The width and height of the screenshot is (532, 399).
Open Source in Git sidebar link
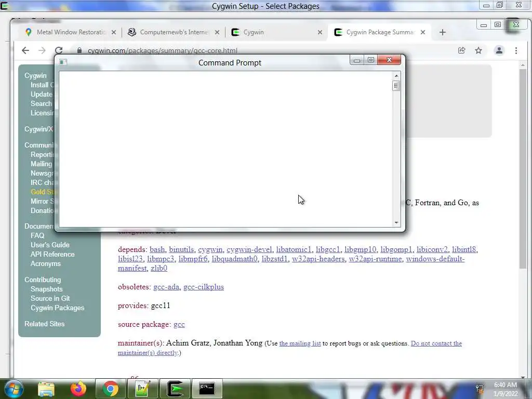pos(50,299)
